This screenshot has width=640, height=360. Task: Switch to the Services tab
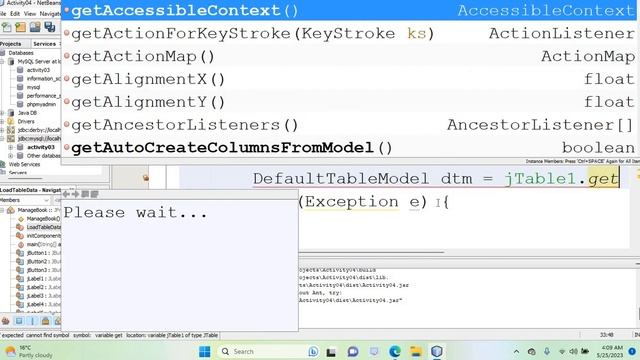click(45, 44)
